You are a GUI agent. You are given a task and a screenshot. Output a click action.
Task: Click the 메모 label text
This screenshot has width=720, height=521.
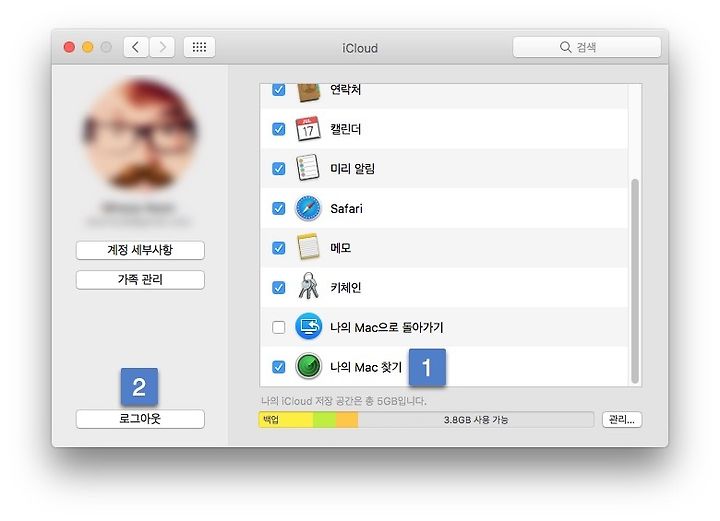pos(341,248)
